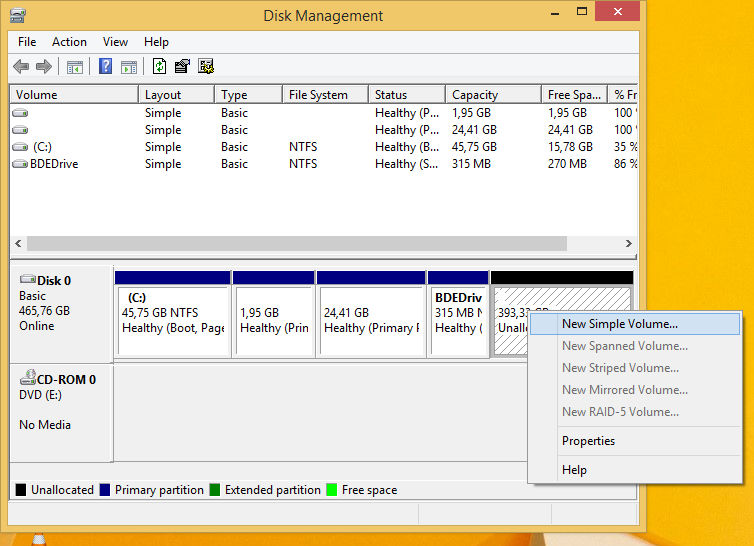Sort by the Volume column header
754x546 pixels.
74,95
